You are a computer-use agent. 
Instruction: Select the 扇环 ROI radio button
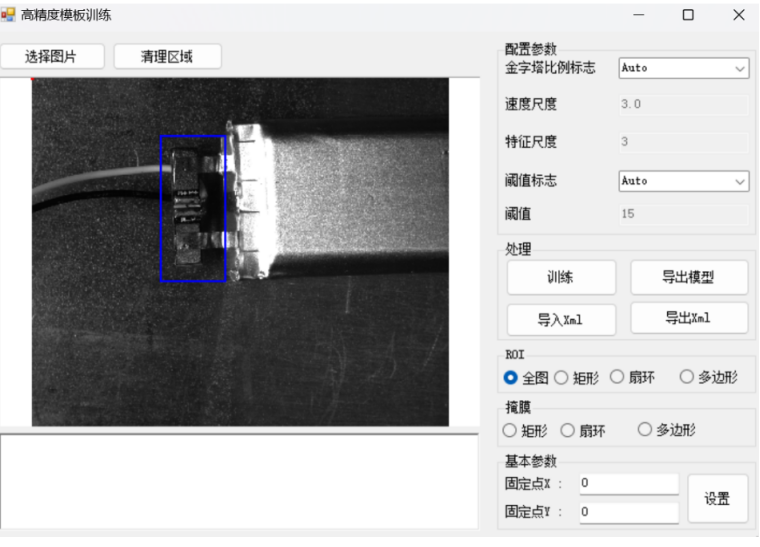pyautogui.click(x=617, y=377)
